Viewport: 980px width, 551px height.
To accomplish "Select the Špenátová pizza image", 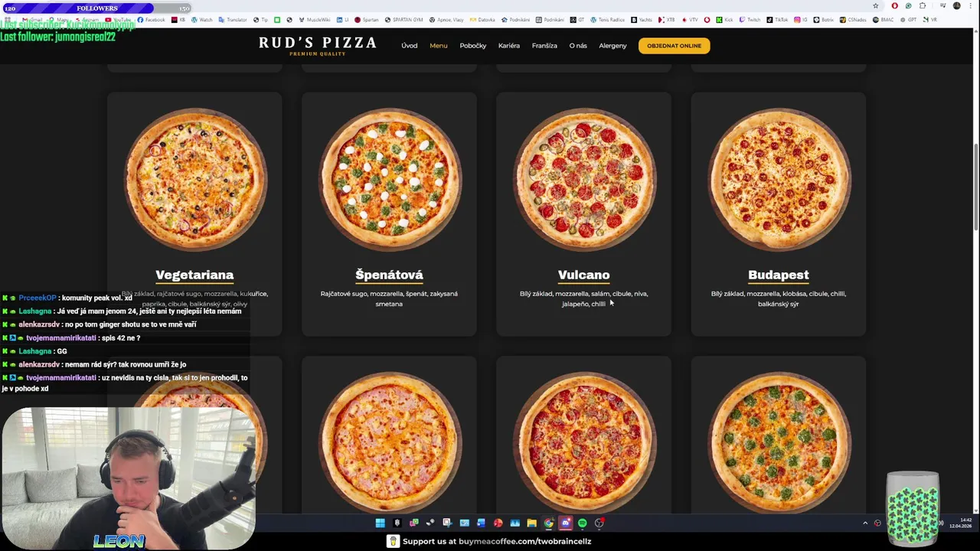I will pyautogui.click(x=390, y=180).
